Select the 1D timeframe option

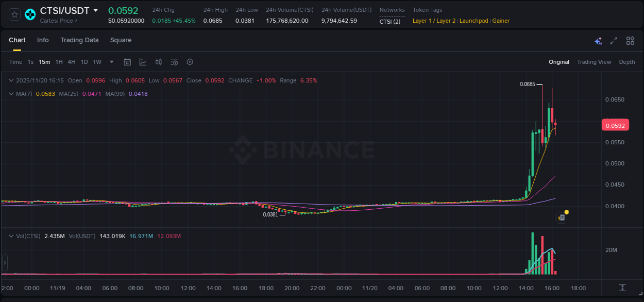click(x=84, y=62)
